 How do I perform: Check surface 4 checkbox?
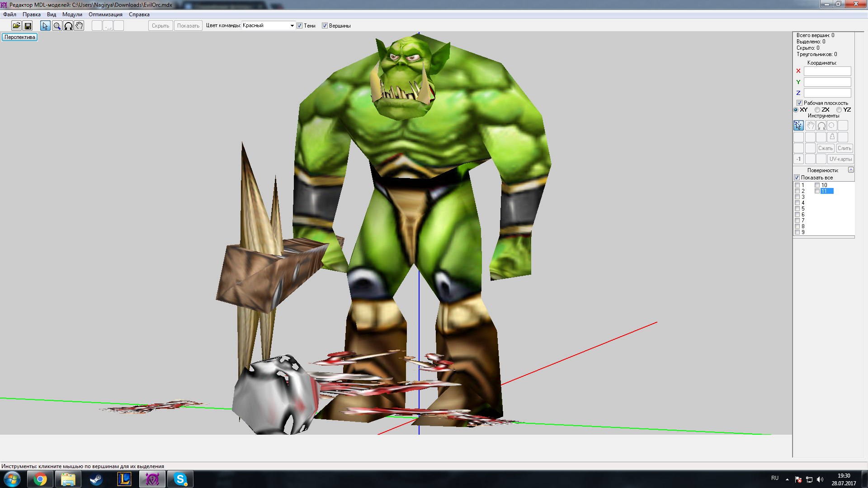(797, 203)
